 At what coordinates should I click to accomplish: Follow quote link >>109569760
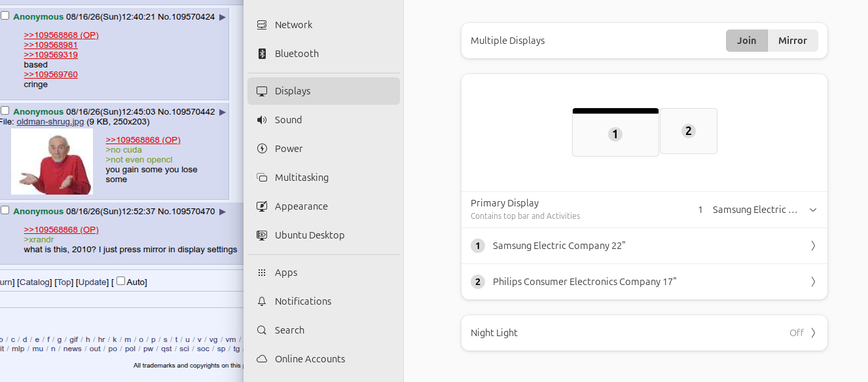pos(51,75)
